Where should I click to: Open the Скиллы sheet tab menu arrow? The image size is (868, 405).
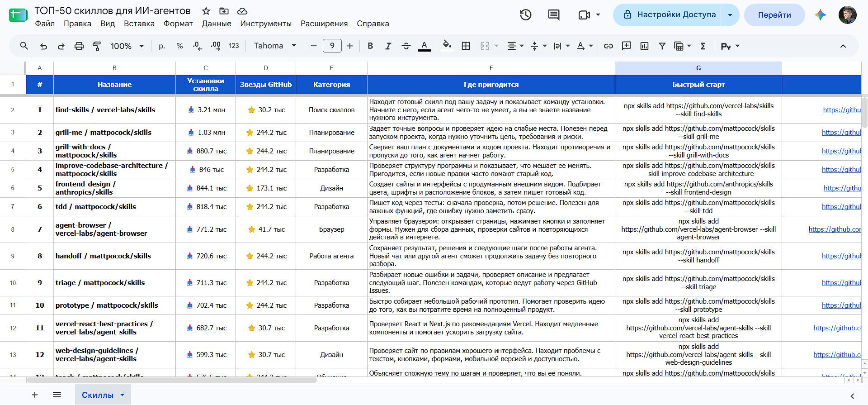click(122, 395)
